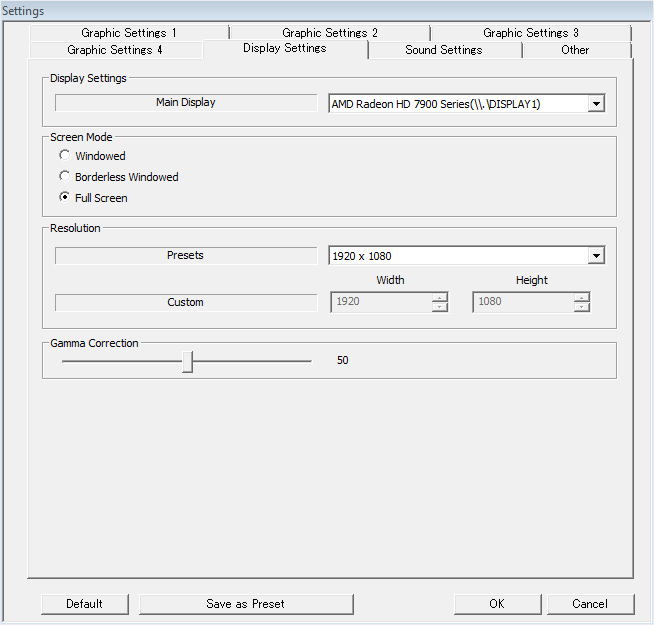Click Save as Preset button

point(246,604)
